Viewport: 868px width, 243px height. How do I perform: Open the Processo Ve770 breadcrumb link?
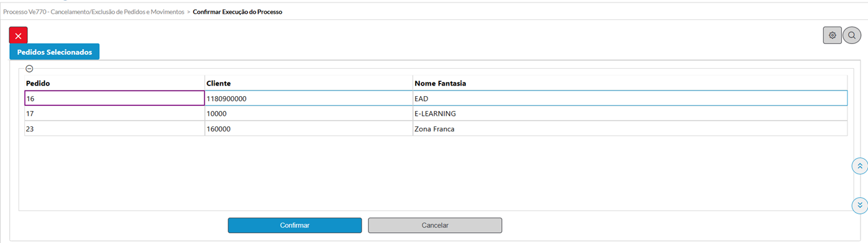[94, 12]
